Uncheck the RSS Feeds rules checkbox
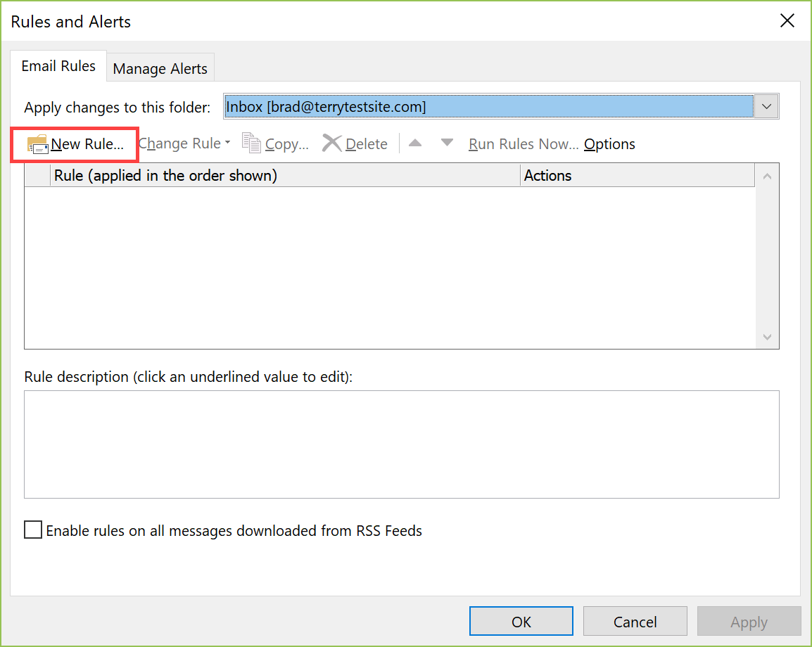812x647 pixels. tap(32, 530)
